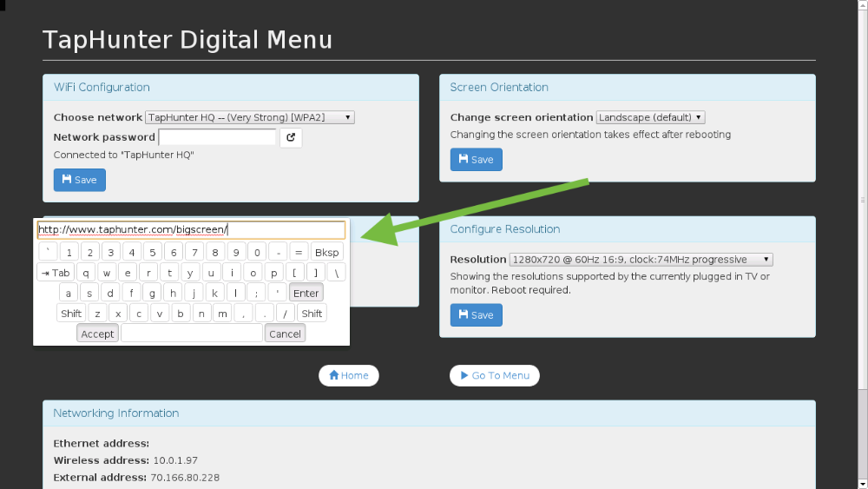Tap the d key

pos(110,293)
